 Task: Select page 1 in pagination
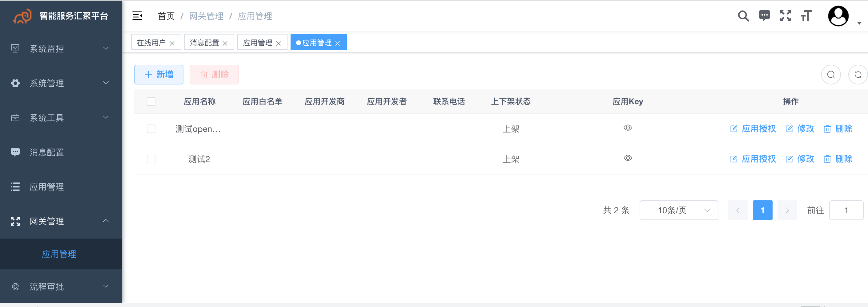click(762, 210)
